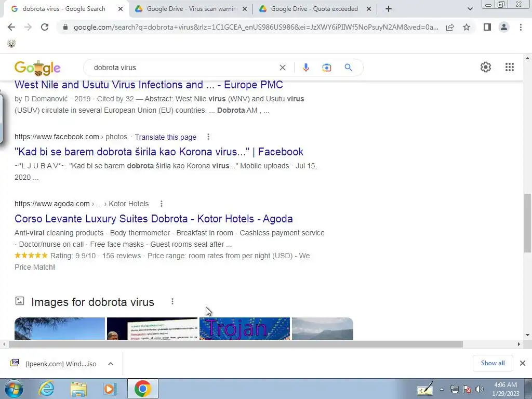The height and width of the screenshot is (399, 532).
Task: Click the horizontal scrollbar thumb
Action: pyautogui.click(x=235, y=344)
